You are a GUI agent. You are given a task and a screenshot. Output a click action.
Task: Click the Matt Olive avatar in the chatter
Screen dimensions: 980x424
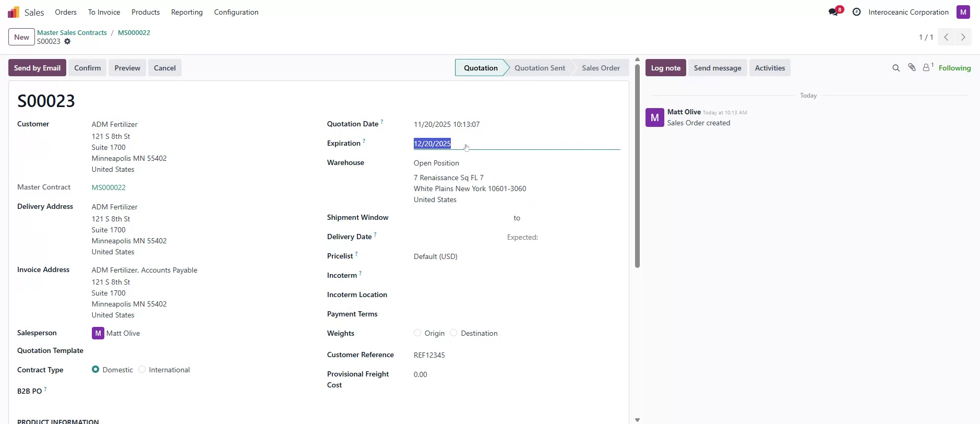[x=655, y=117]
